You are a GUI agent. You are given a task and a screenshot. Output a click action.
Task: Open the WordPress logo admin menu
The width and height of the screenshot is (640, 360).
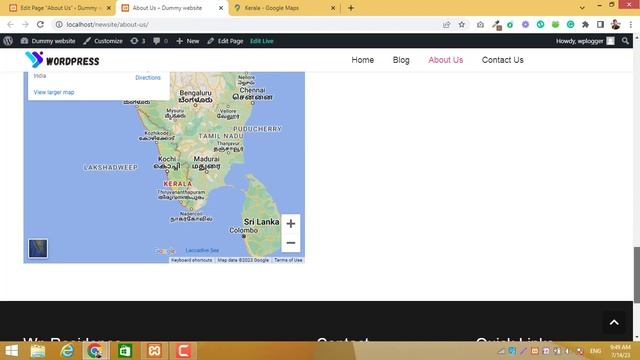[8, 41]
